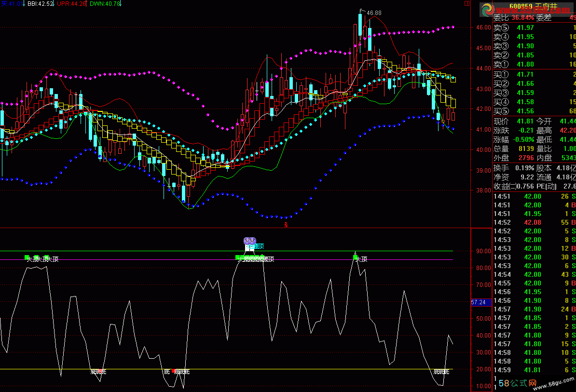Select the 买④ 41.58 bid row
Viewport: 576px width, 392px height.
tap(534, 102)
